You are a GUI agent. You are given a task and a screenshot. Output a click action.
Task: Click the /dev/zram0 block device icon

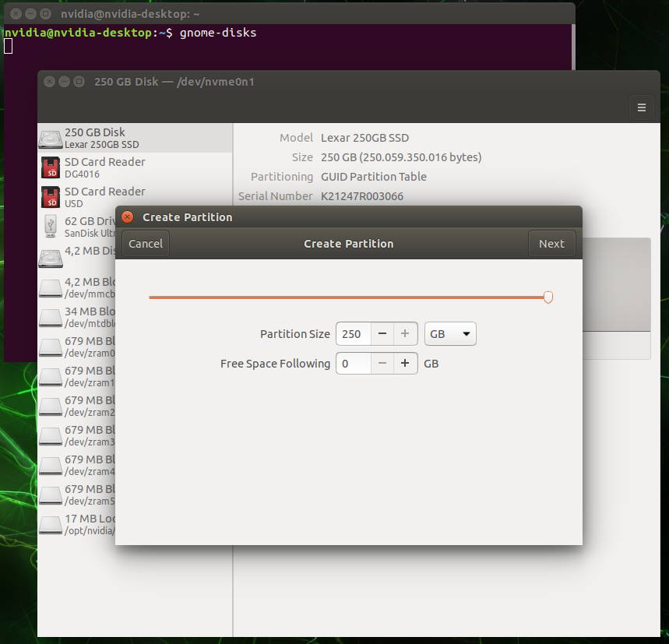51,347
